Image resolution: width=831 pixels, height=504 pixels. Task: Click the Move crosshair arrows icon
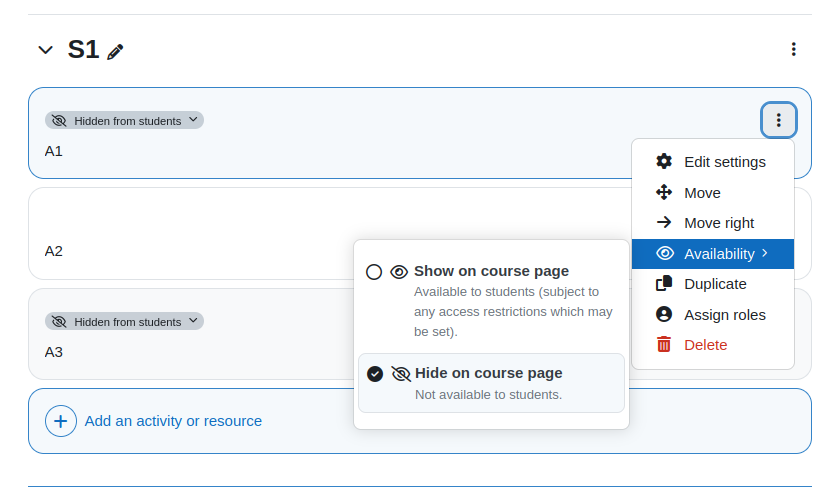pyautogui.click(x=664, y=192)
